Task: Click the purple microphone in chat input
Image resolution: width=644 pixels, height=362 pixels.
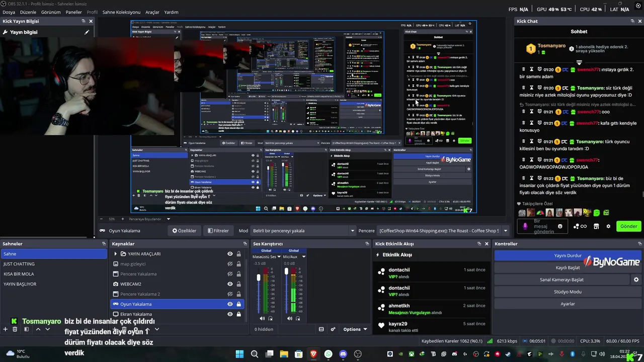Action: (525, 226)
